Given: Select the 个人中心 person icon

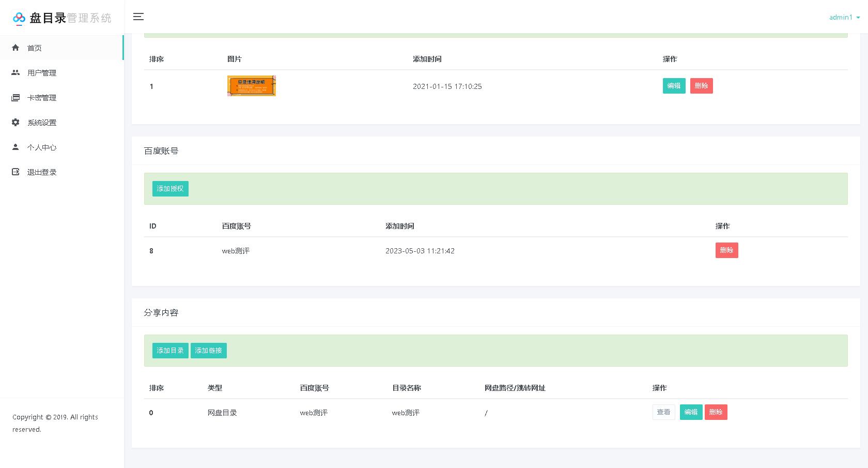Looking at the screenshot, I should (x=16, y=147).
